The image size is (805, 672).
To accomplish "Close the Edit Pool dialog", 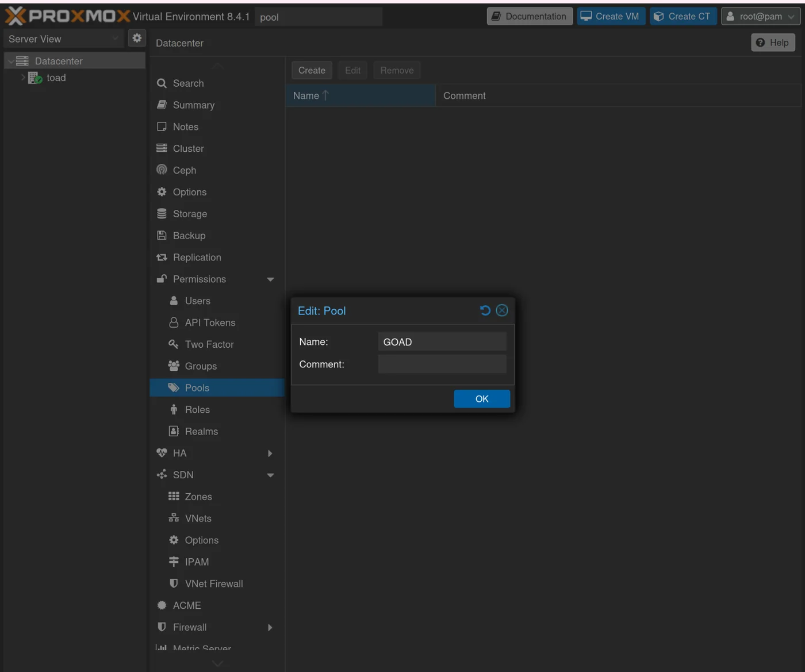I will (x=502, y=310).
